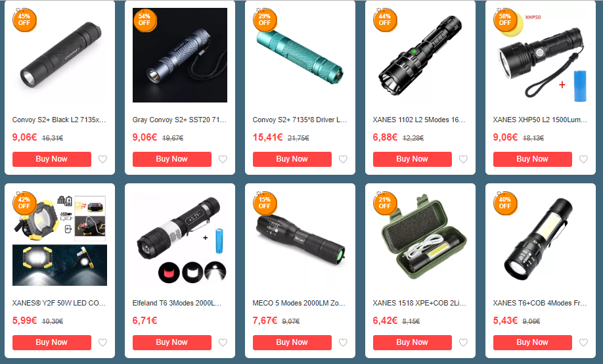This screenshot has width=603, height=364.
Task: Open the Gray Convoy S2+ SST20 title link
Action: [x=179, y=120]
